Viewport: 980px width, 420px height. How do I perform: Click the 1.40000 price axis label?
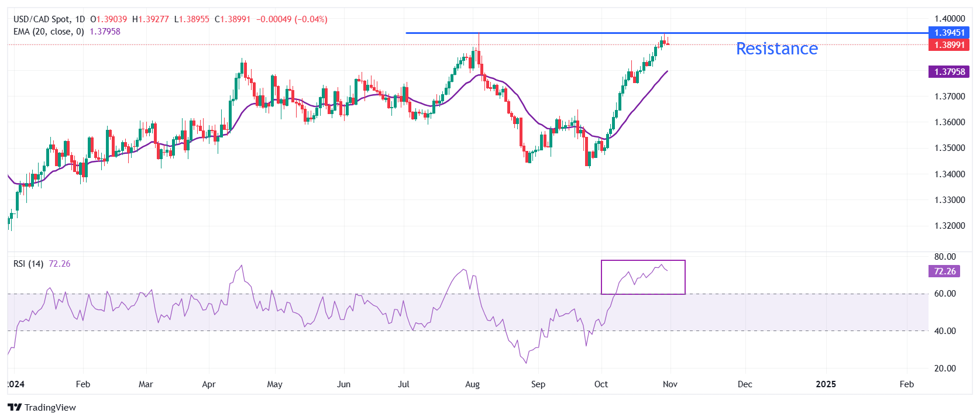949,19
